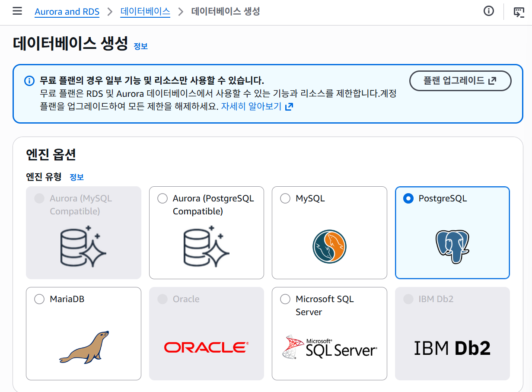The width and height of the screenshot is (532, 392).
Task: Click the Aurora MySQL database sparkle icon
Action: click(83, 246)
